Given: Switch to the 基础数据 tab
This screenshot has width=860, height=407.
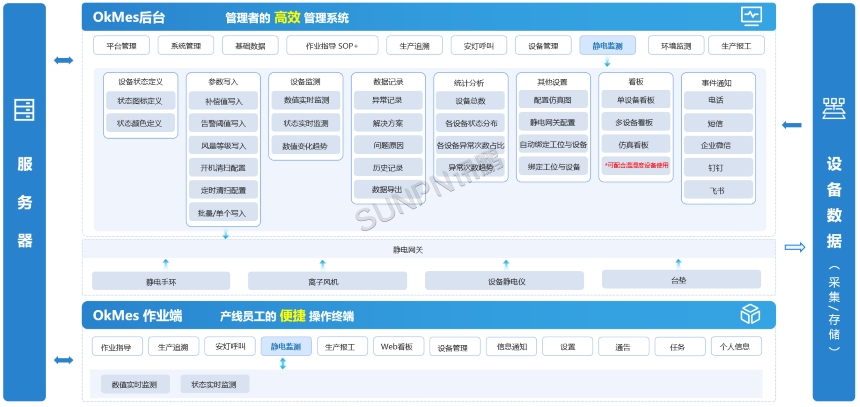Looking at the screenshot, I should (x=250, y=46).
